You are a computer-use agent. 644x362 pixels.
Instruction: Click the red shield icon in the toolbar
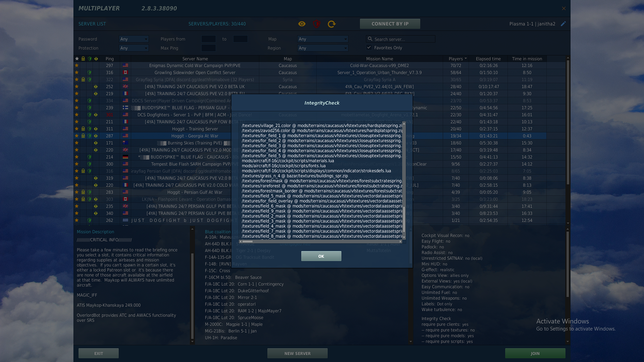[x=317, y=24]
